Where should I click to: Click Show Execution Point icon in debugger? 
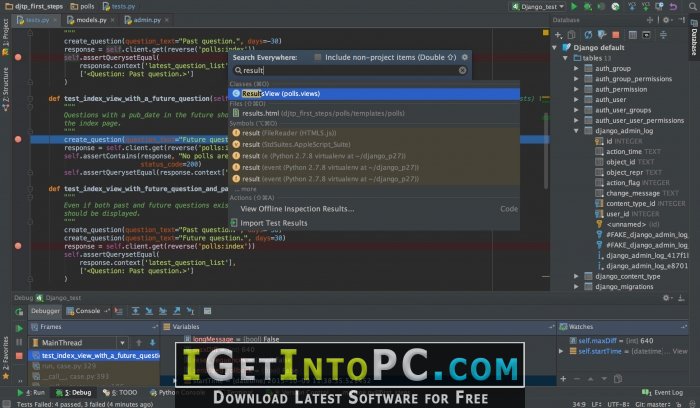[x=118, y=311]
